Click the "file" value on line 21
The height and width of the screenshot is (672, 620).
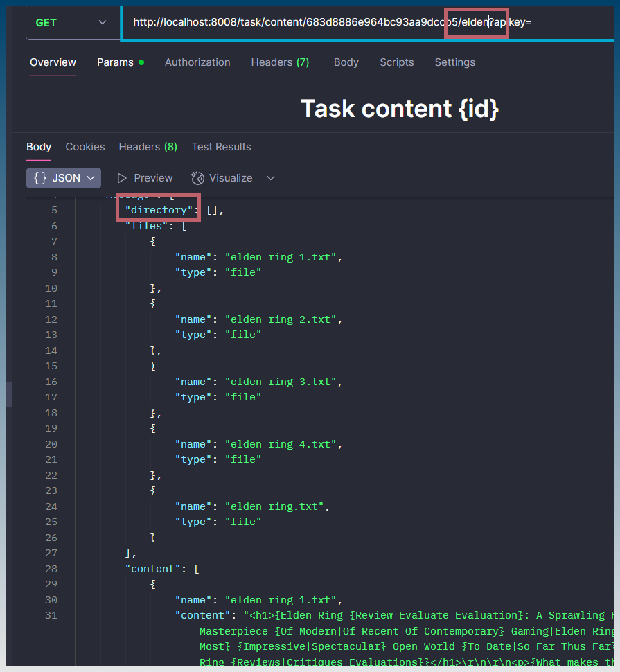click(x=243, y=459)
